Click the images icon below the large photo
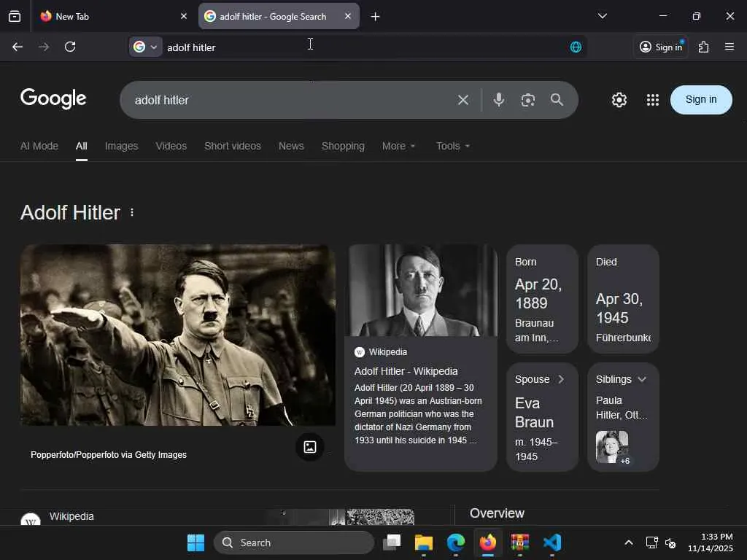This screenshot has width=747, height=560. coord(309,447)
